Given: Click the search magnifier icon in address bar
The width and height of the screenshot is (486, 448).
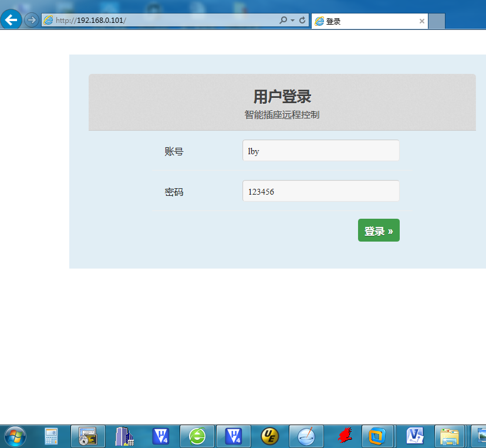Looking at the screenshot, I should coord(283,19).
